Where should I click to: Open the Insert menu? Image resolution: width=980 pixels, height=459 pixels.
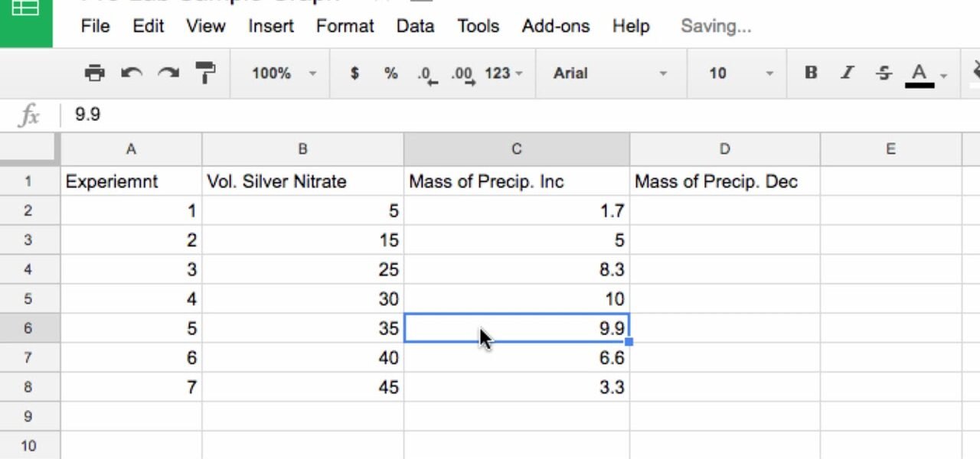[x=270, y=26]
